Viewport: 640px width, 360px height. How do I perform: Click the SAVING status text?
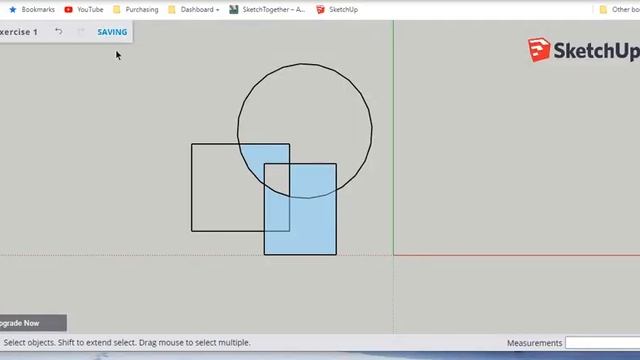pyautogui.click(x=112, y=32)
